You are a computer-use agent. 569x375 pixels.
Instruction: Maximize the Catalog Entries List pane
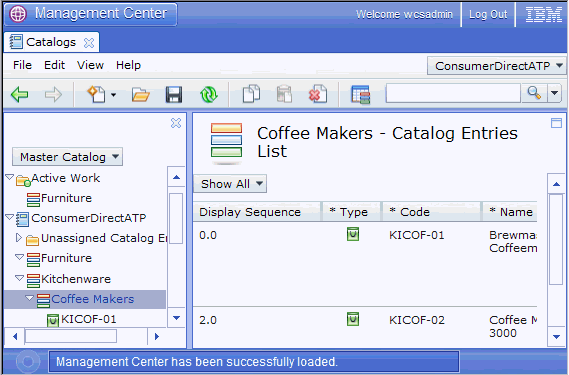556,123
